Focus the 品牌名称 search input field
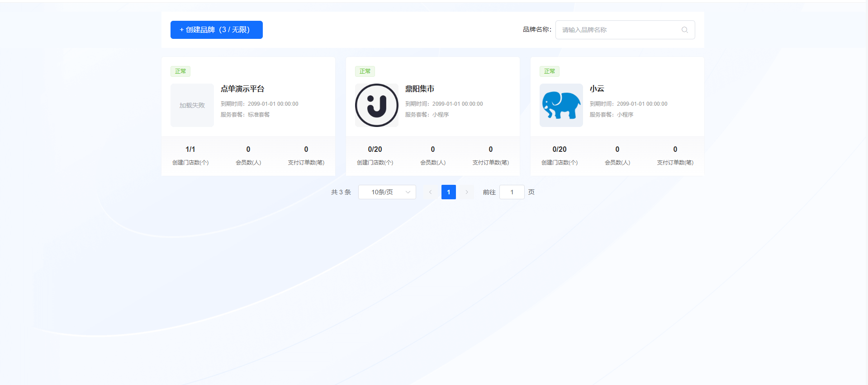The image size is (868, 385). click(x=625, y=30)
